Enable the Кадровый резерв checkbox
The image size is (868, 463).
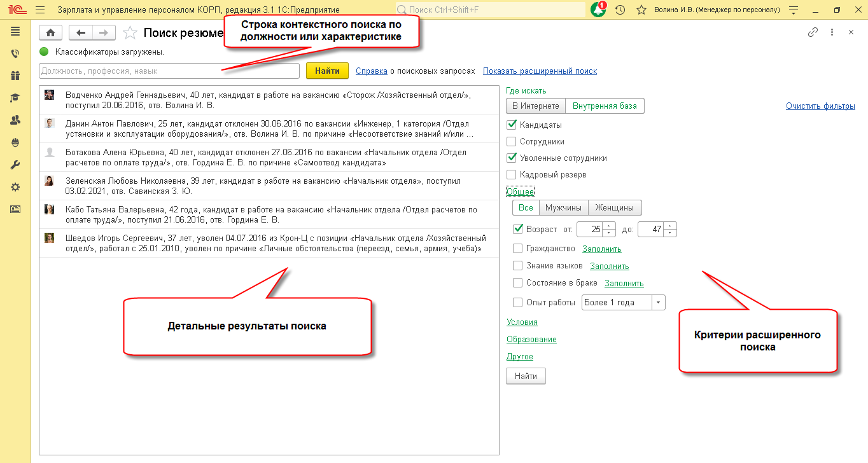(511, 175)
